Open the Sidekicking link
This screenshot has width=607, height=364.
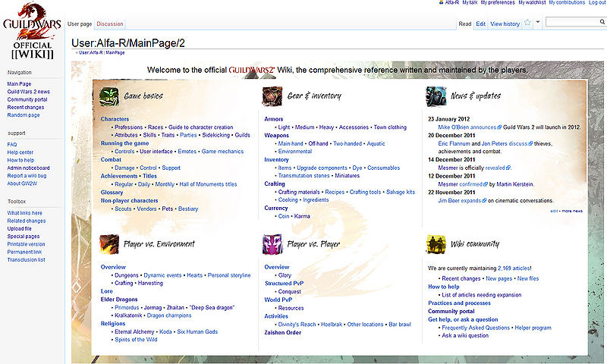(x=216, y=135)
